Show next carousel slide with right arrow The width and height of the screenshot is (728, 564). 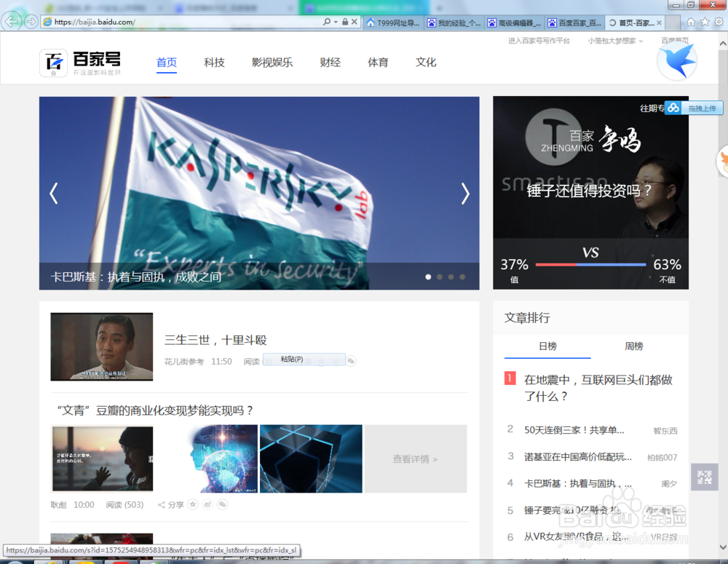465,194
